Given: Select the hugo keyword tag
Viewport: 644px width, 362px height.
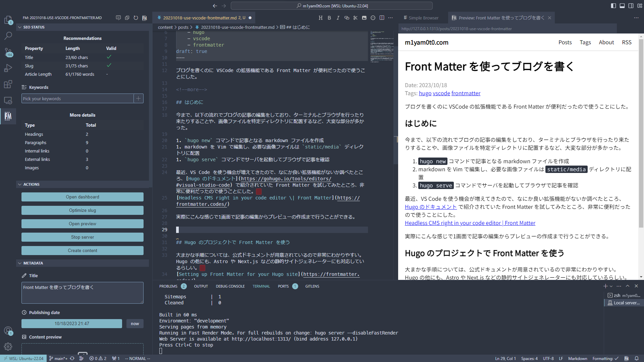Looking at the screenshot, I should (x=425, y=93).
